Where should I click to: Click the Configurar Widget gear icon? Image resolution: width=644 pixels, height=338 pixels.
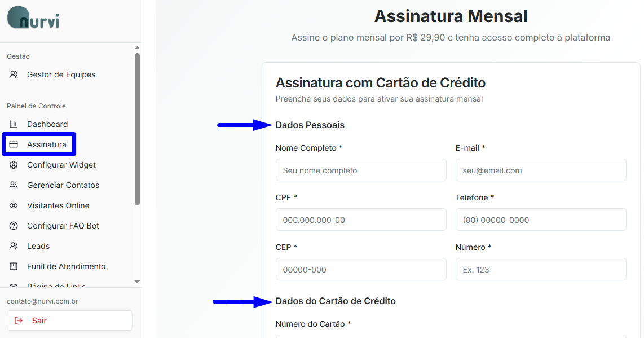click(14, 165)
